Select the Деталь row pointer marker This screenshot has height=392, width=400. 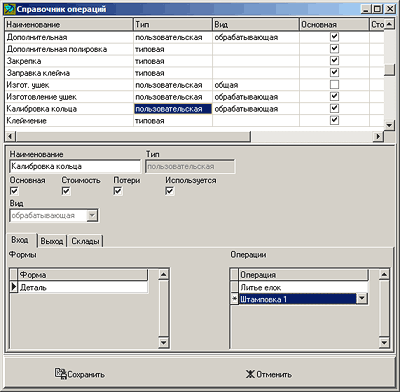point(13,287)
